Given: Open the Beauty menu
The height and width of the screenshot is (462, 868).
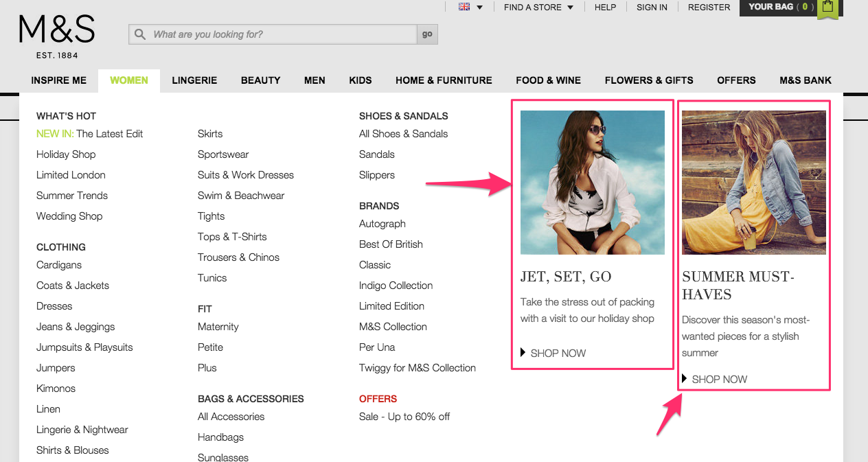Looking at the screenshot, I should pos(260,80).
